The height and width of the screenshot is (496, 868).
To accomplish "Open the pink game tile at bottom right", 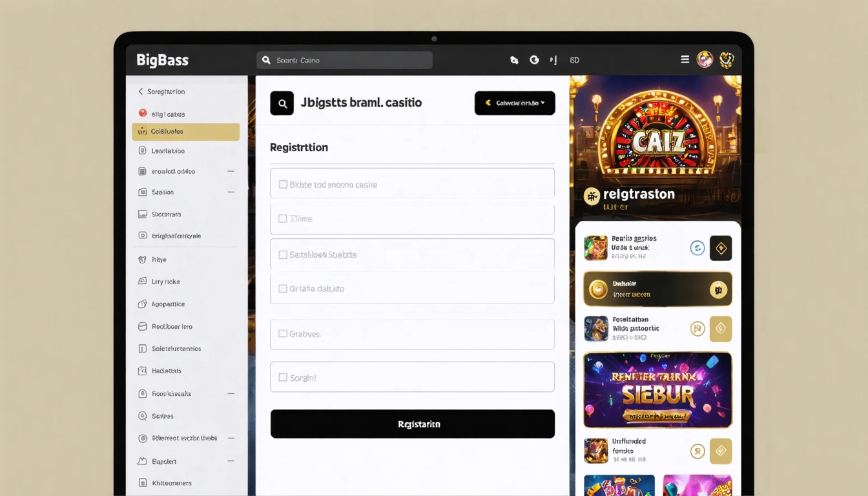I will [697, 486].
